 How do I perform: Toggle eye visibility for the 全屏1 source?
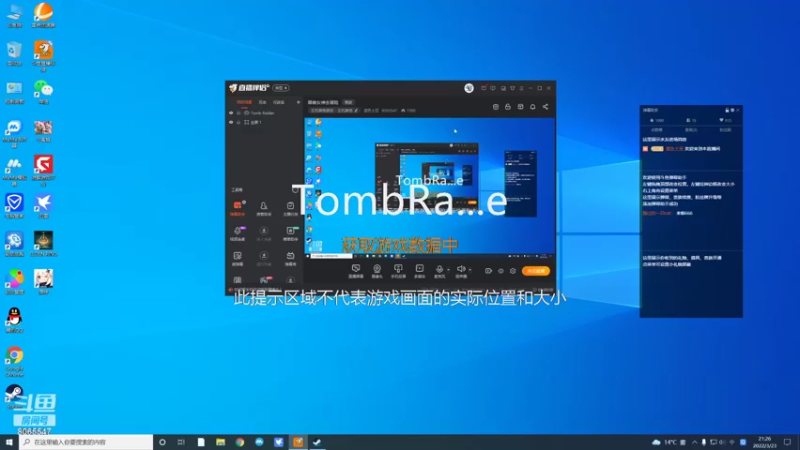point(231,122)
